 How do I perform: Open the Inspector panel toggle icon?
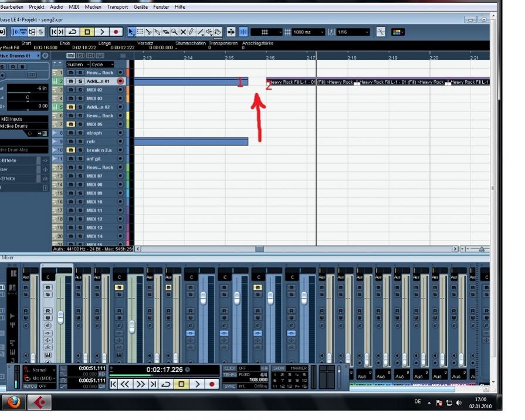point(15,32)
